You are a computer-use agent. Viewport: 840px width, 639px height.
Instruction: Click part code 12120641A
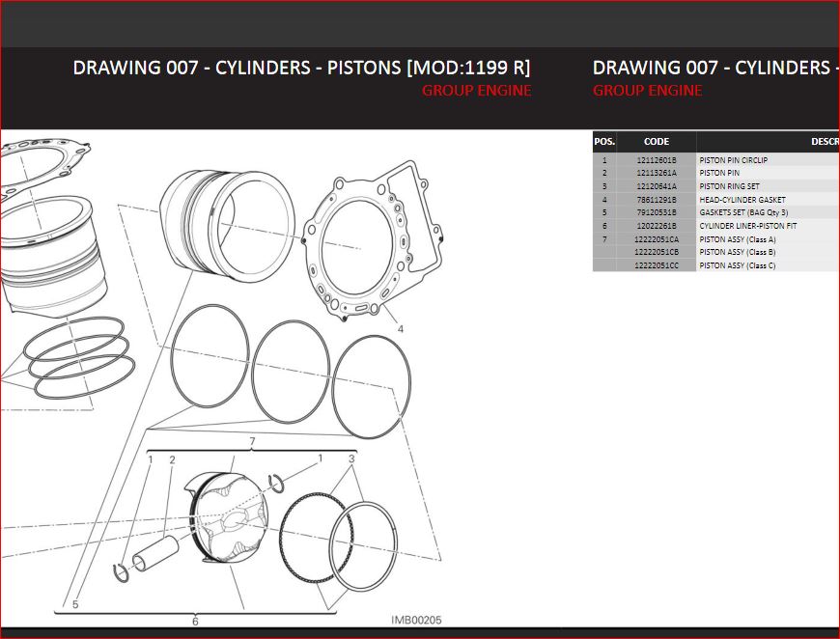pyautogui.click(x=656, y=186)
